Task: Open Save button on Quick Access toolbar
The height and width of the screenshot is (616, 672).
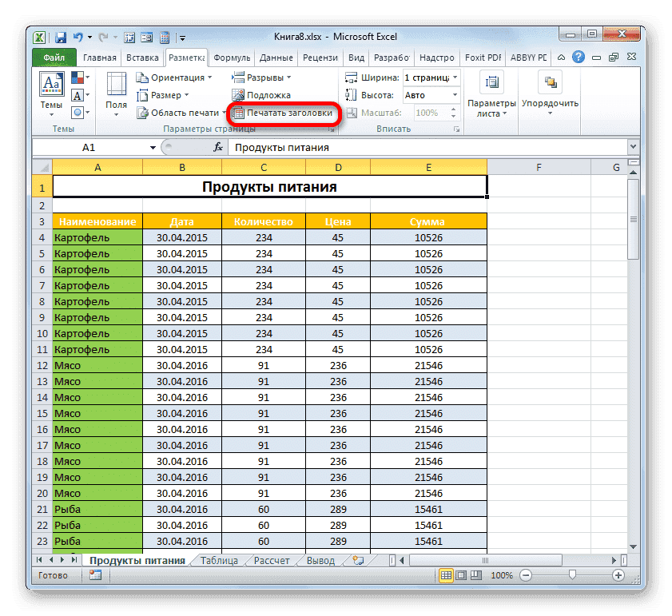Action: pos(60,37)
